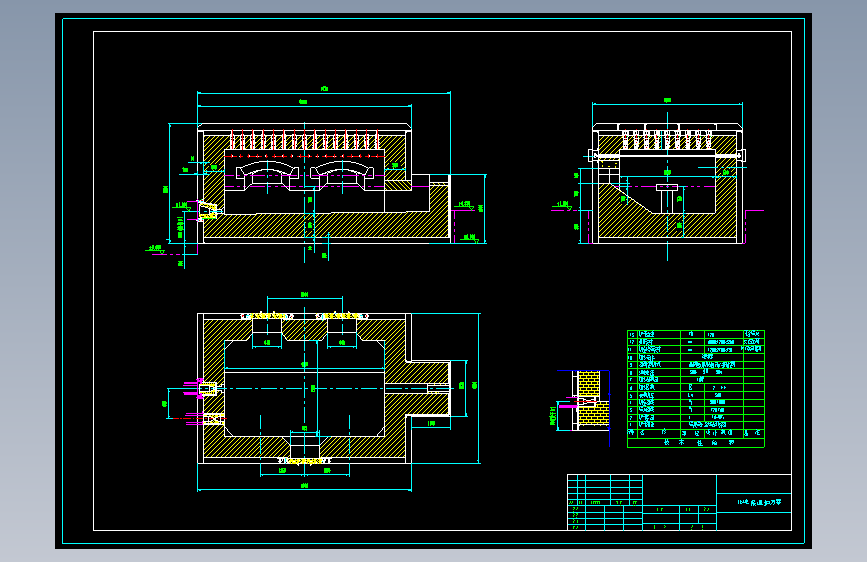Viewport: 867px width, 562px height.
Task: Select the right-side outlet channel in plan view
Action: (417, 388)
